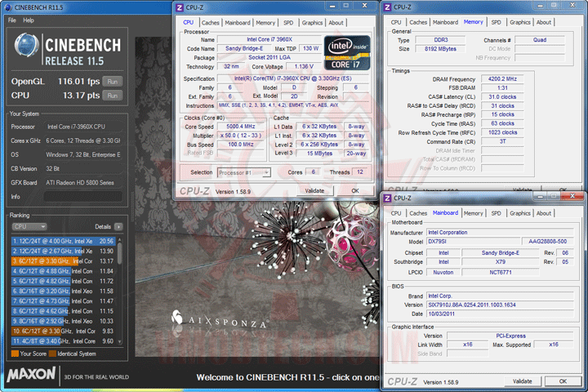The height and width of the screenshot is (392, 588).
Task: Click the Cinebench globe logo
Action: pos(26,45)
